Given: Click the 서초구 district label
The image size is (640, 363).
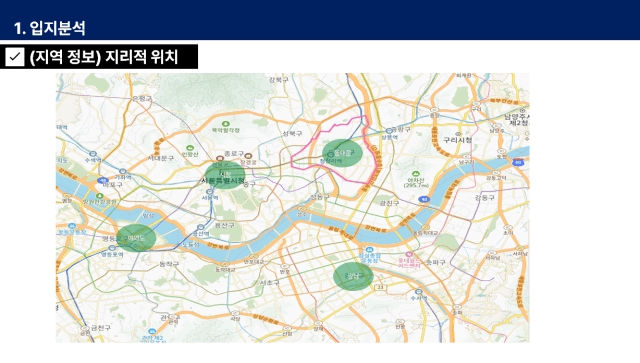Looking at the screenshot, I should coord(270,283).
